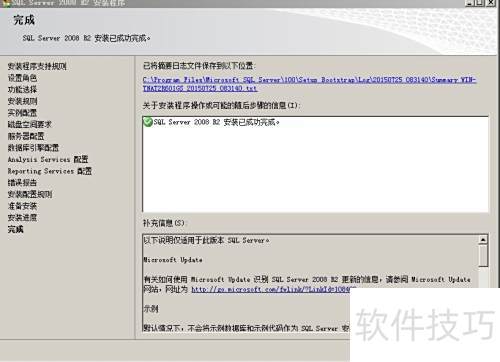Select step 准备安装 in sidebar
This screenshot has width=500, height=362.
click(x=22, y=206)
